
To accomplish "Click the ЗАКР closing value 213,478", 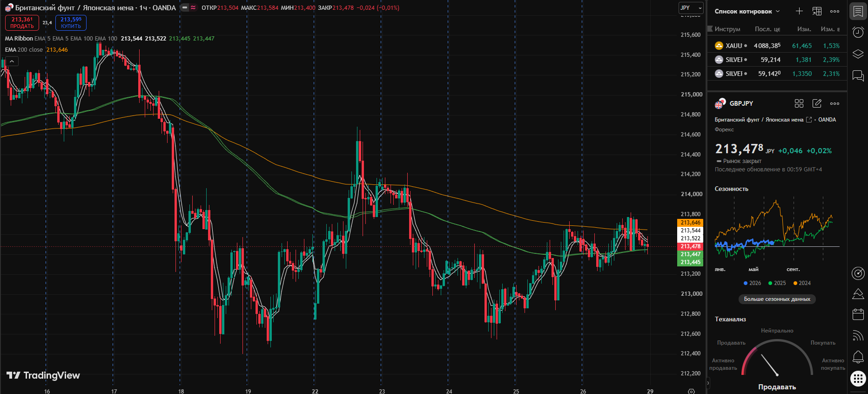I will [343, 8].
